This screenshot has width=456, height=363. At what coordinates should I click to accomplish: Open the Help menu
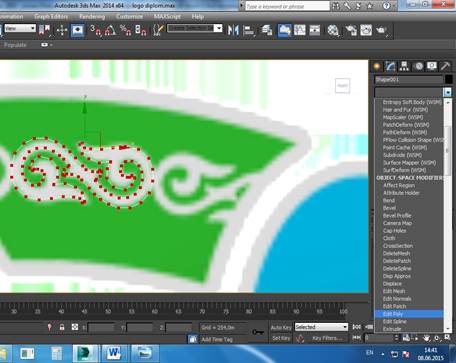point(198,16)
